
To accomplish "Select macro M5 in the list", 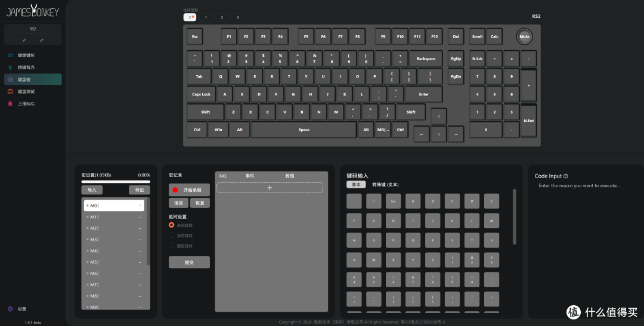I will [x=114, y=262].
